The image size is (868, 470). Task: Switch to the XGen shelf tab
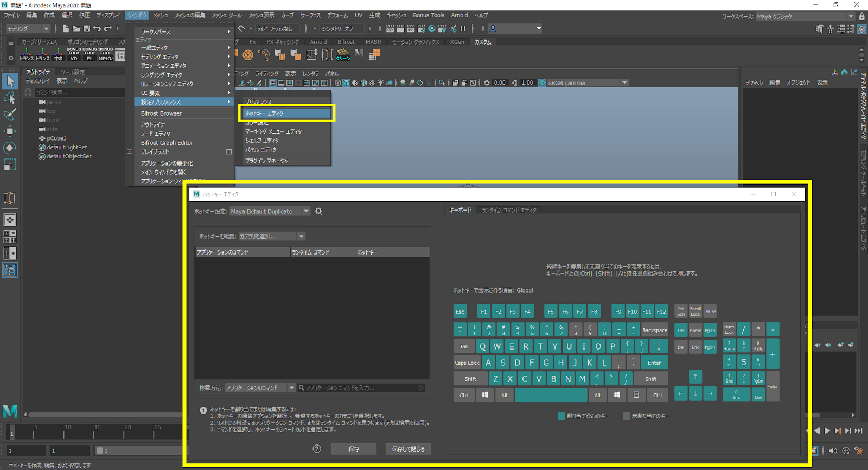[x=457, y=42]
